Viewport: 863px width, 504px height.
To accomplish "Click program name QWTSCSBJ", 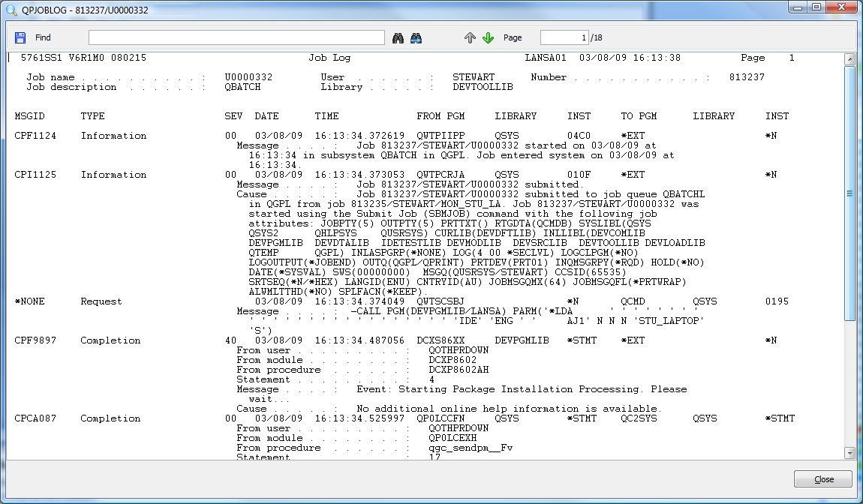I will 441,301.
